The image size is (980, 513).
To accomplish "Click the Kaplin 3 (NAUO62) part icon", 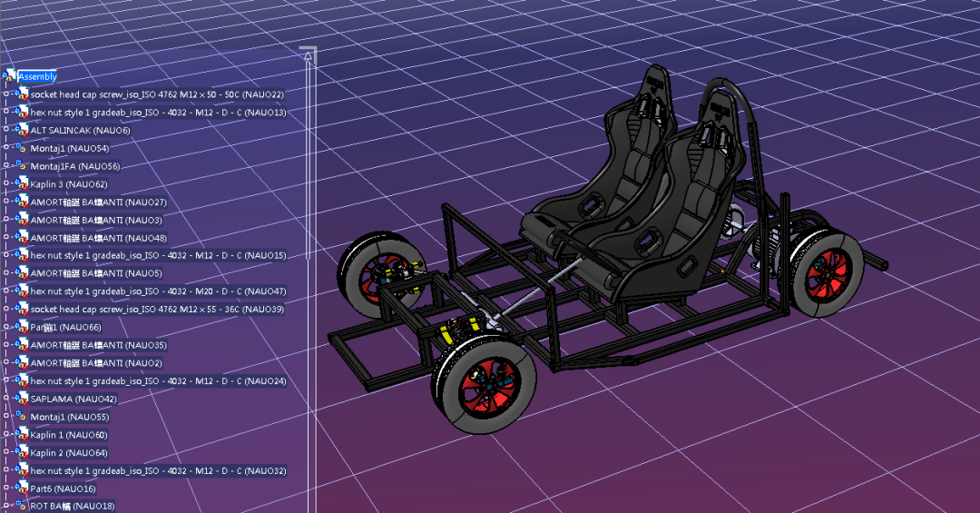I will point(21,183).
